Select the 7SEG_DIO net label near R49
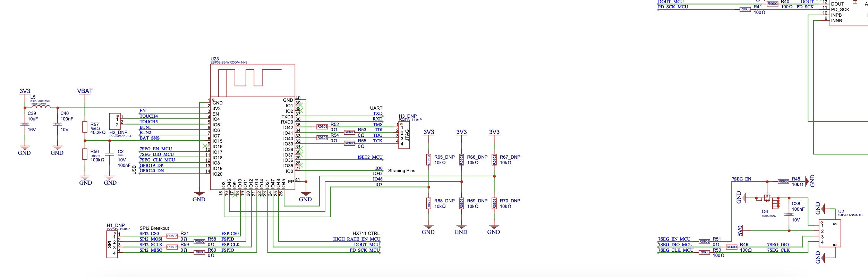Image resolution: width=868 pixels, height=277 pixels. (x=778, y=245)
